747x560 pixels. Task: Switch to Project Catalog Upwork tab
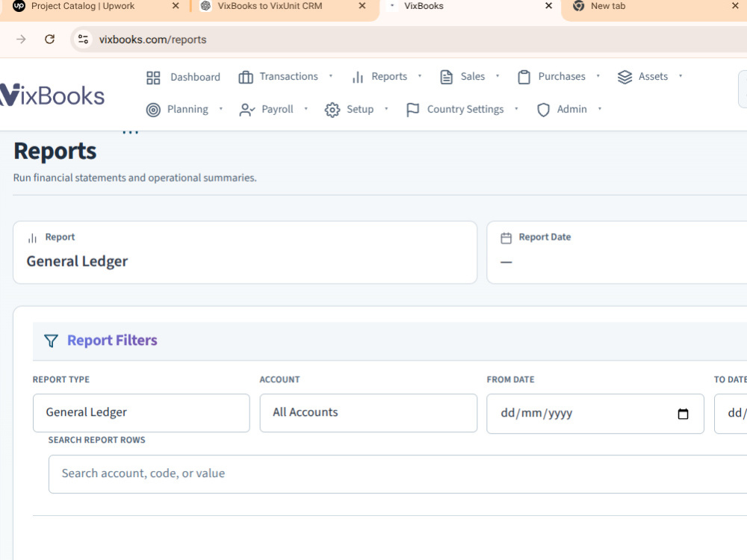(x=83, y=6)
